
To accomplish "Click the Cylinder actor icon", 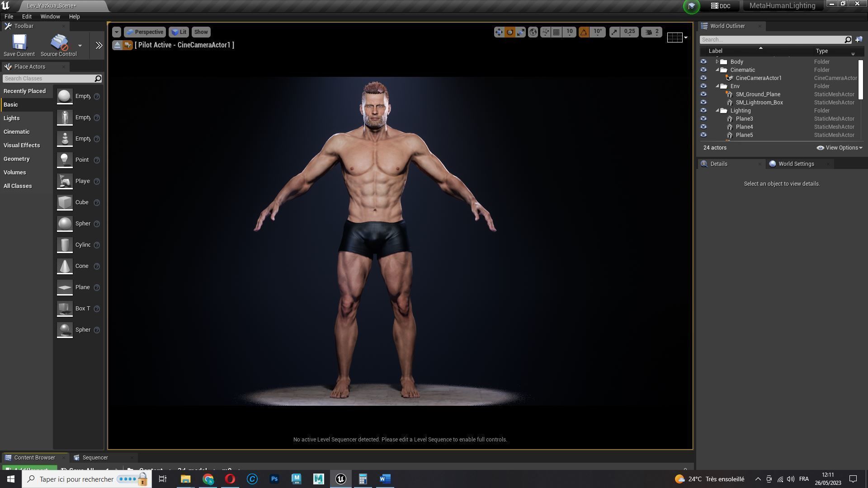I will (65, 245).
